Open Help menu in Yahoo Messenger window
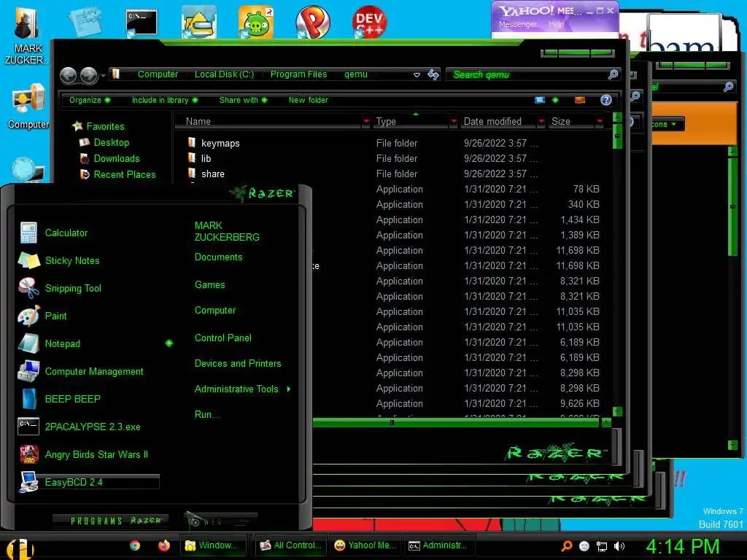 [556, 24]
